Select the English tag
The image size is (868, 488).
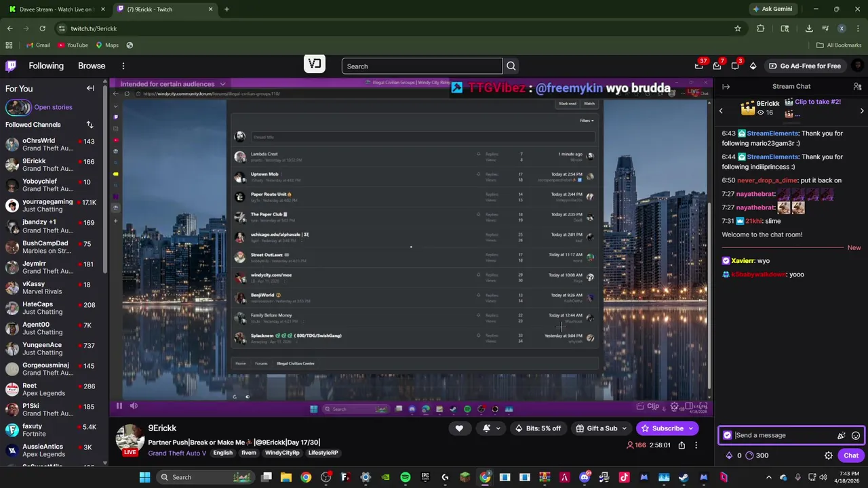[x=222, y=453]
